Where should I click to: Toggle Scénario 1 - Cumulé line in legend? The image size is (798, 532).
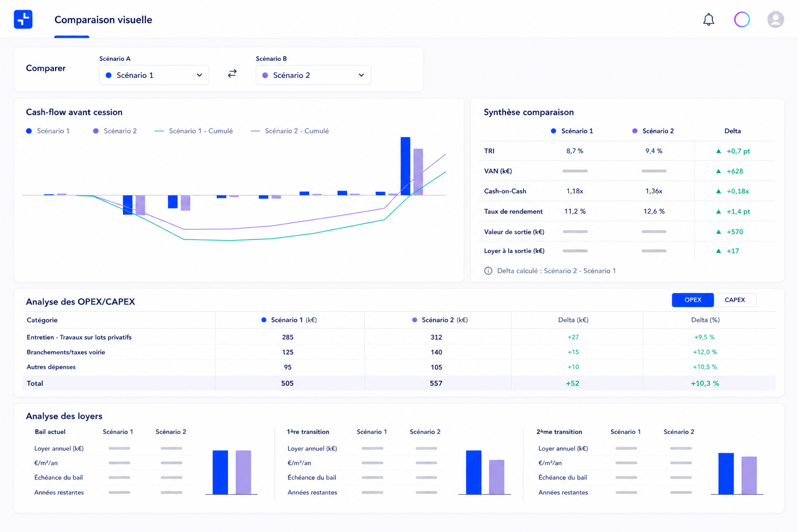[194, 131]
